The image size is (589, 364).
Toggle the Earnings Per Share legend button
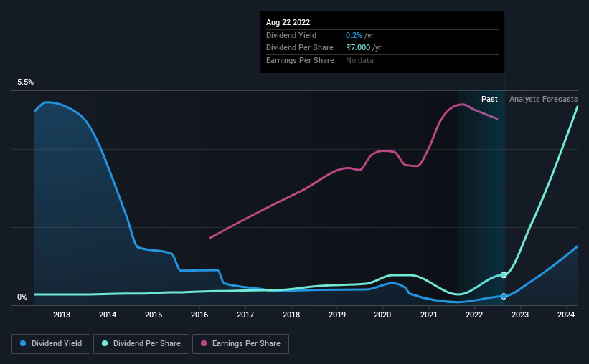240,344
